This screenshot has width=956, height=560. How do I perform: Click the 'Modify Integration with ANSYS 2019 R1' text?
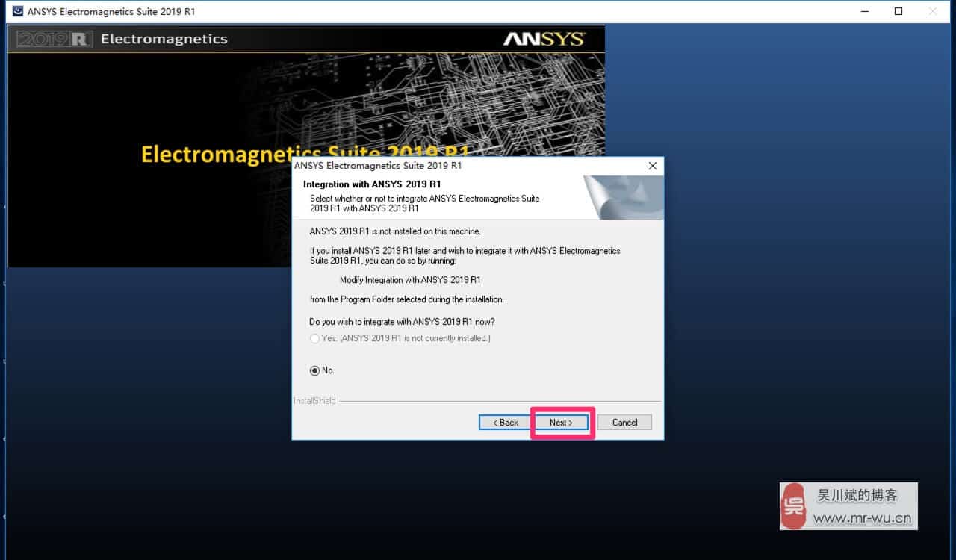pos(410,280)
